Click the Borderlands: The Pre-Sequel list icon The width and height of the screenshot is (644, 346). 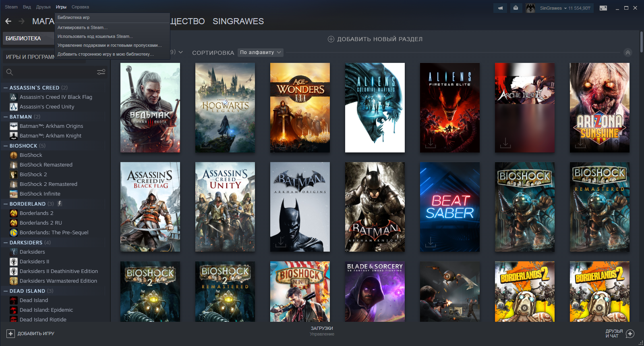point(14,233)
